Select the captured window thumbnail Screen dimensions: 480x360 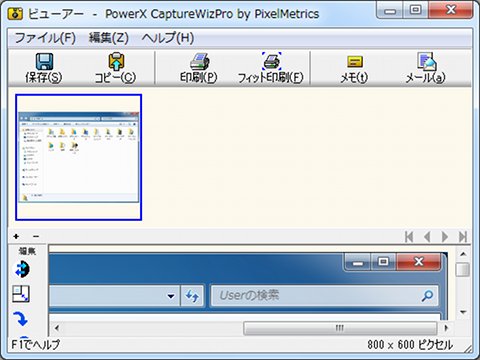(79, 157)
